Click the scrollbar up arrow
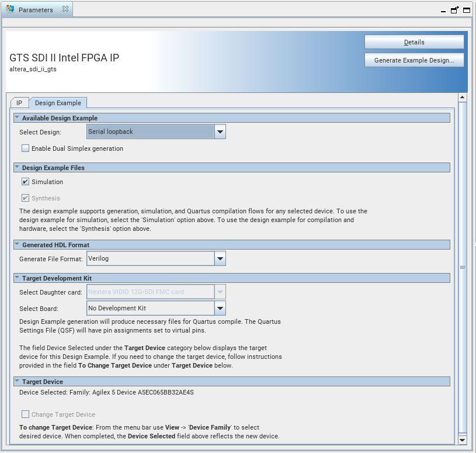476x453 pixels. (x=463, y=97)
